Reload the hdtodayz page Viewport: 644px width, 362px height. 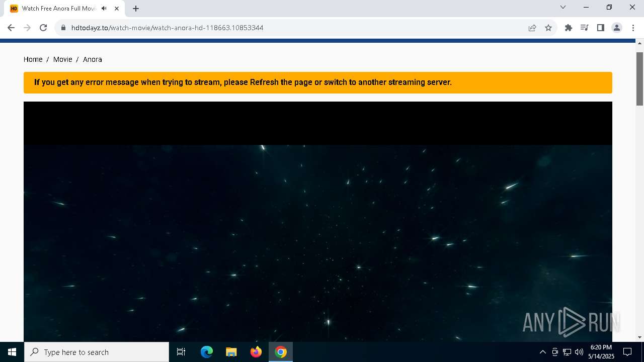(x=43, y=28)
